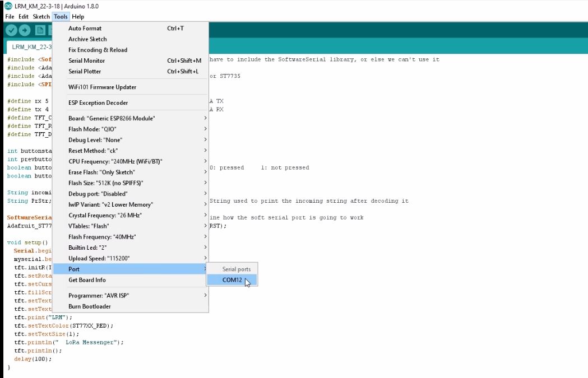Click the 'String PrStr;' line
This screenshot has width=588, height=378.
[29, 201]
